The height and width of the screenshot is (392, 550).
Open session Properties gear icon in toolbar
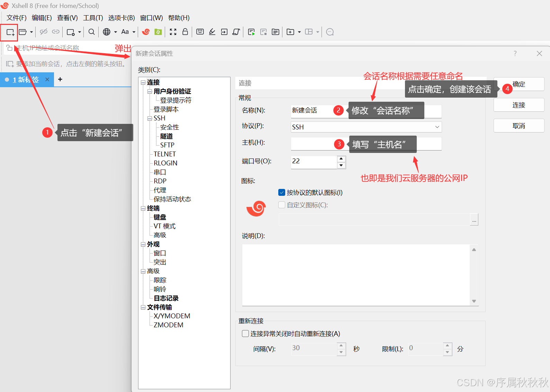point(71,32)
